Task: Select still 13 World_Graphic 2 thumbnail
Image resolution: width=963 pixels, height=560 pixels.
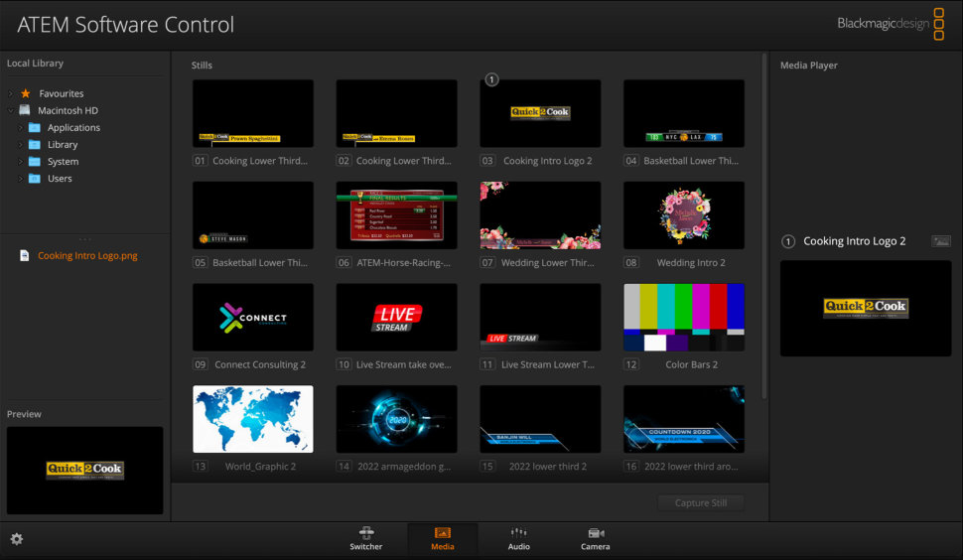Action: click(253, 419)
